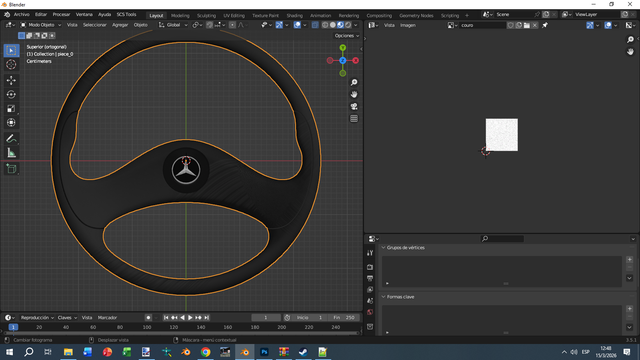Switch perspective/orthographic with the grid icon

(x=354, y=118)
